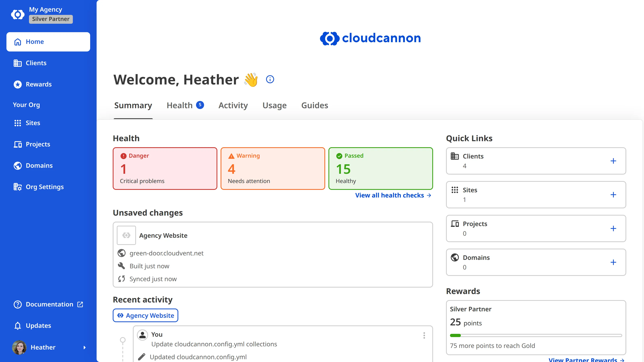
Task: Open the Passed healthy card
Action: [x=381, y=168]
